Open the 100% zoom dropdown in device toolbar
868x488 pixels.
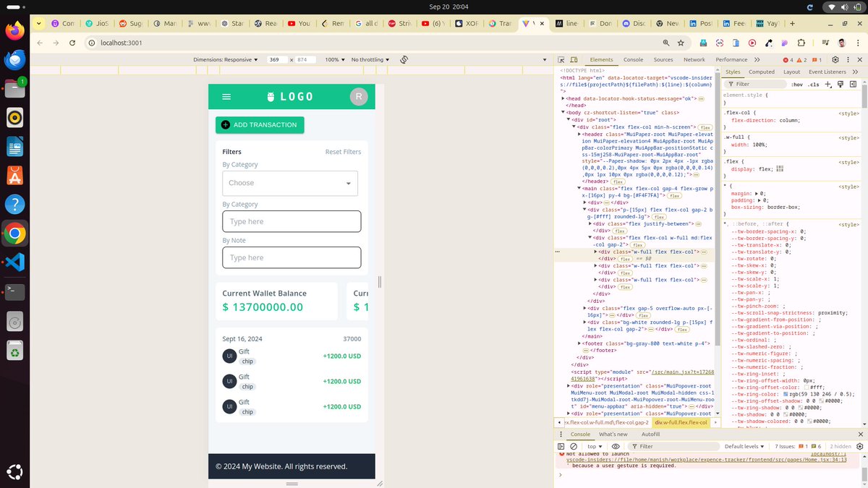[333, 60]
